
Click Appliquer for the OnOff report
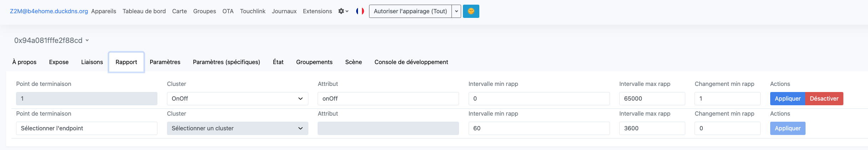coord(787,98)
